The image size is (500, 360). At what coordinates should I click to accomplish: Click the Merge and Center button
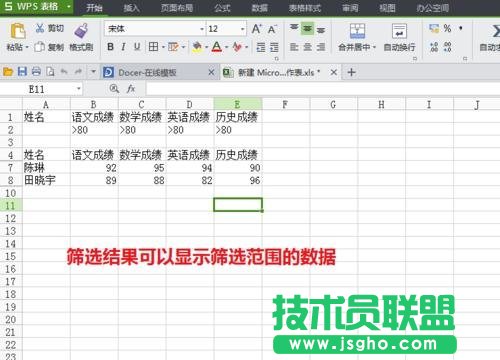pyautogui.click(x=357, y=37)
